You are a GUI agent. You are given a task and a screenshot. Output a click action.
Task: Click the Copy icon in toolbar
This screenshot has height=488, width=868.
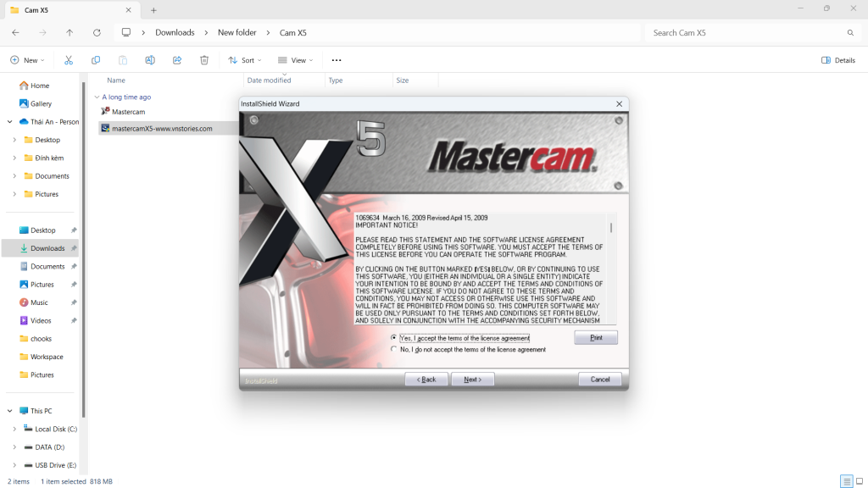point(96,60)
